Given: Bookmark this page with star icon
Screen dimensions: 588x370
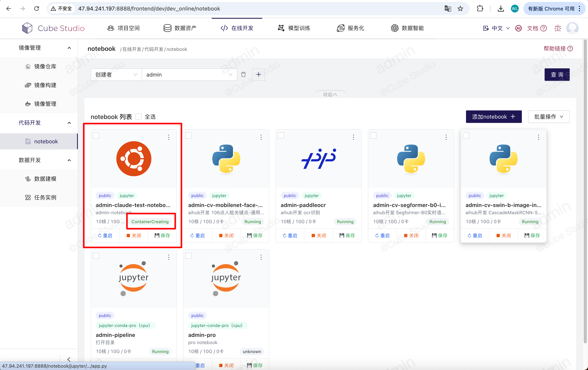Looking at the screenshot, I should [460, 9].
